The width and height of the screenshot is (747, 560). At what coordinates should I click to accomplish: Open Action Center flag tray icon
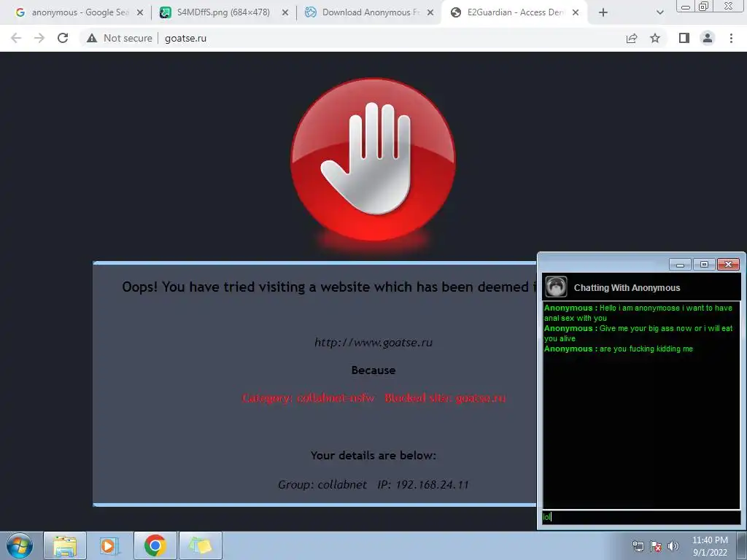pyautogui.click(x=656, y=546)
